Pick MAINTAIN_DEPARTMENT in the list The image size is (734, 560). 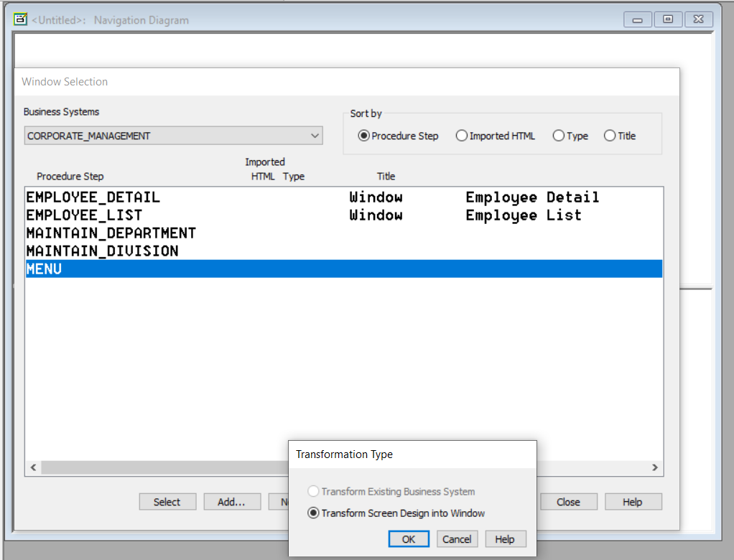pyautogui.click(x=111, y=233)
